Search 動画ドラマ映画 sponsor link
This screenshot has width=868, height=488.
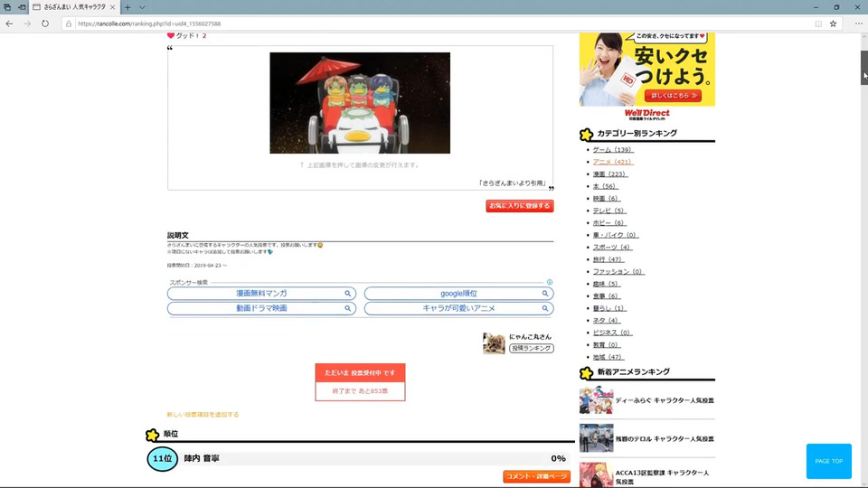(261, 308)
